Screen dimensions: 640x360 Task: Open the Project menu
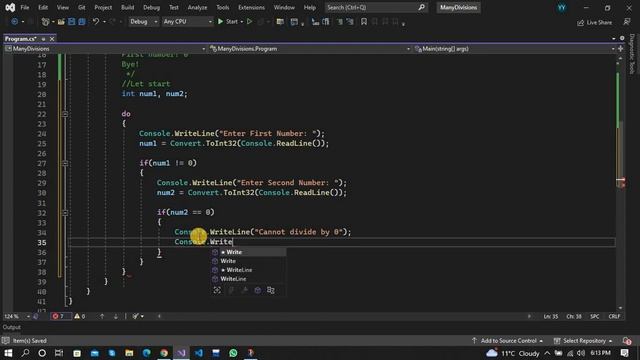103,7
